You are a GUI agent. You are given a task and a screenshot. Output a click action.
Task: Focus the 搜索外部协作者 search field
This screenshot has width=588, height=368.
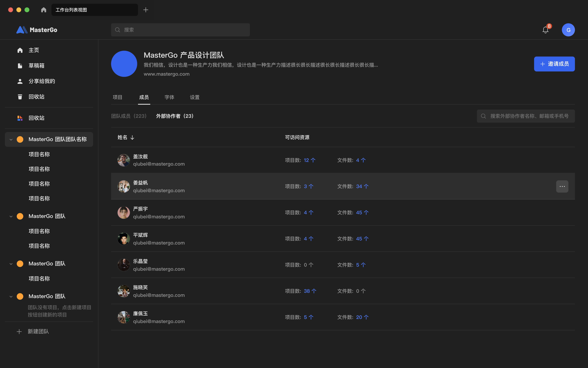tap(526, 116)
